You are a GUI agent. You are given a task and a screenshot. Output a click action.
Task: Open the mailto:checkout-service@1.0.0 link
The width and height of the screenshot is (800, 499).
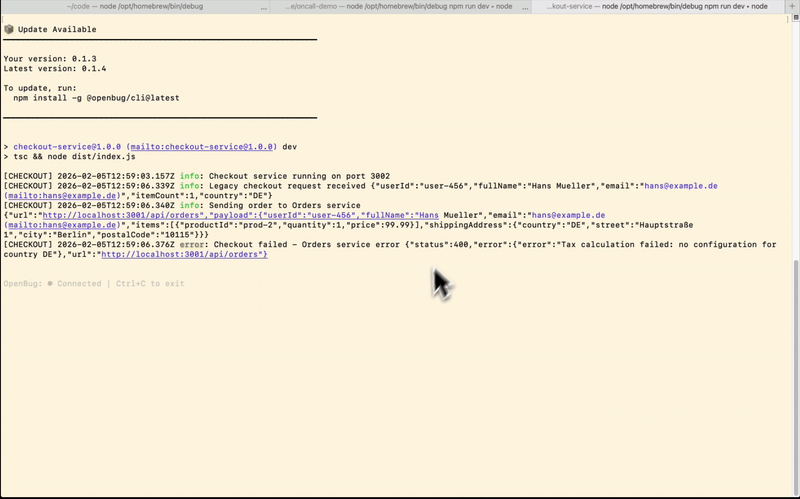(202, 147)
